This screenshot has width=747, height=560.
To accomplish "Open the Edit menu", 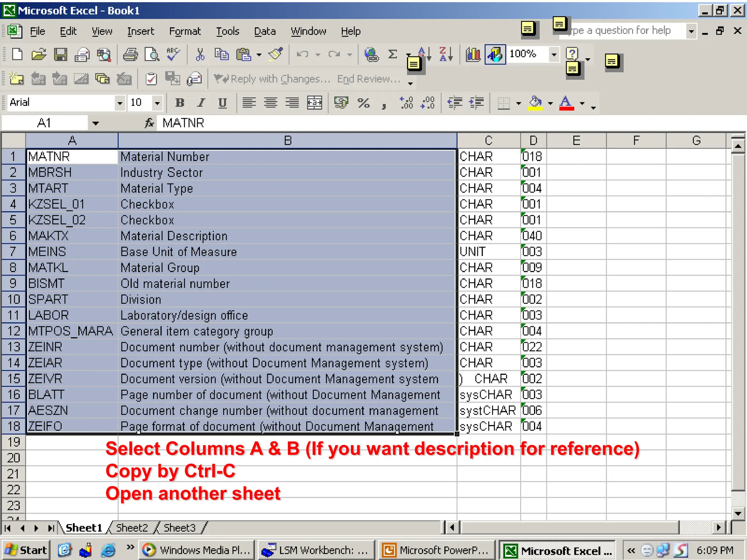I will click(x=68, y=31).
